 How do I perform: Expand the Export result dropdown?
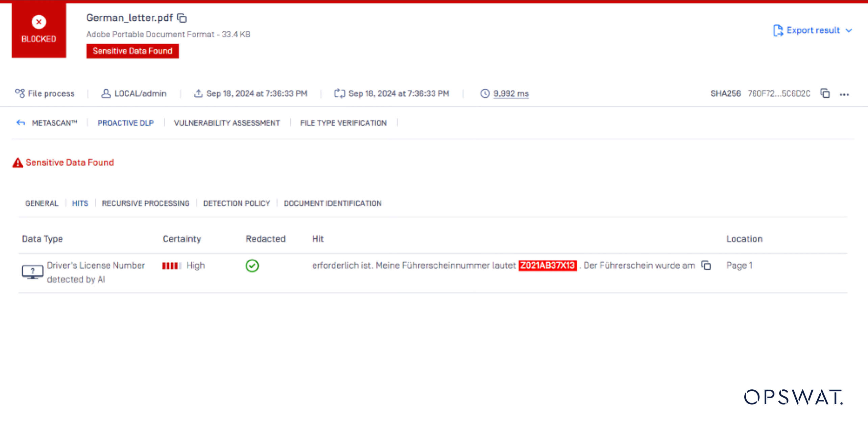[813, 30]
